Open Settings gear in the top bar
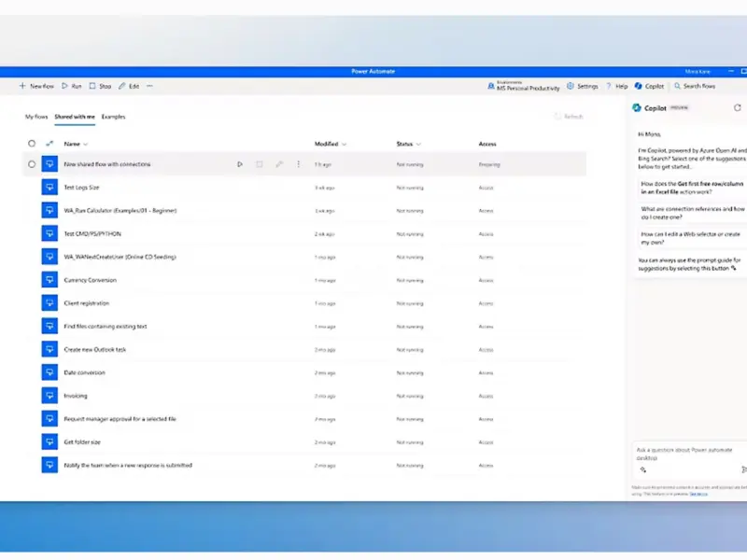This screenshot has width=747, height=560. click(571, 86)
